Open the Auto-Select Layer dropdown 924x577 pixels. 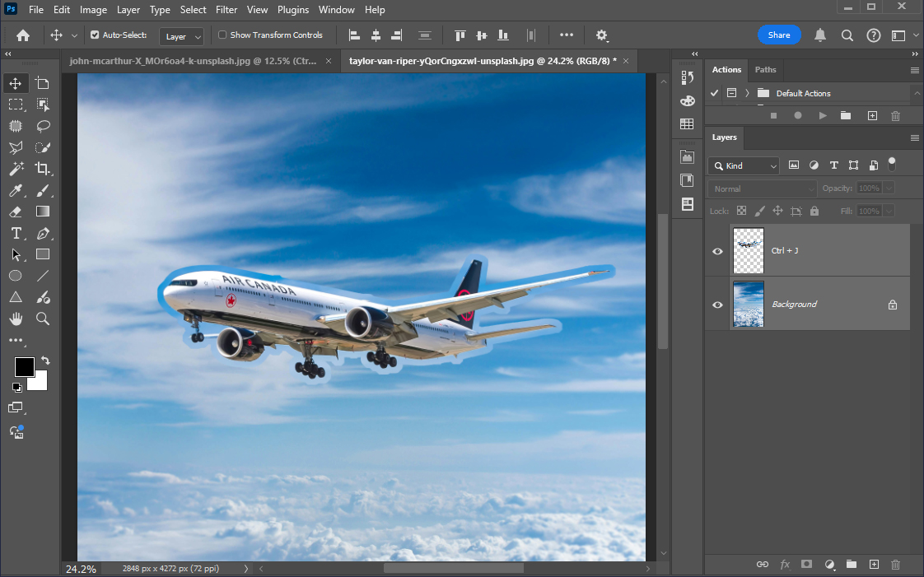coord(181,36)
